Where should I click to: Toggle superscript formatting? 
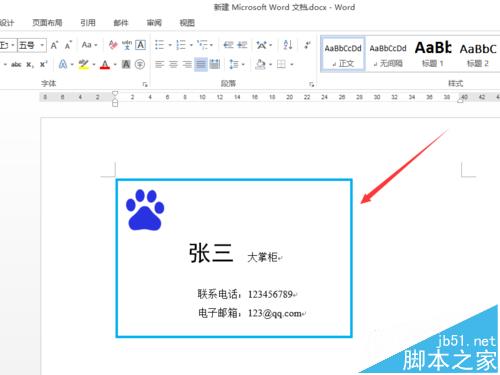pos(44,64)
